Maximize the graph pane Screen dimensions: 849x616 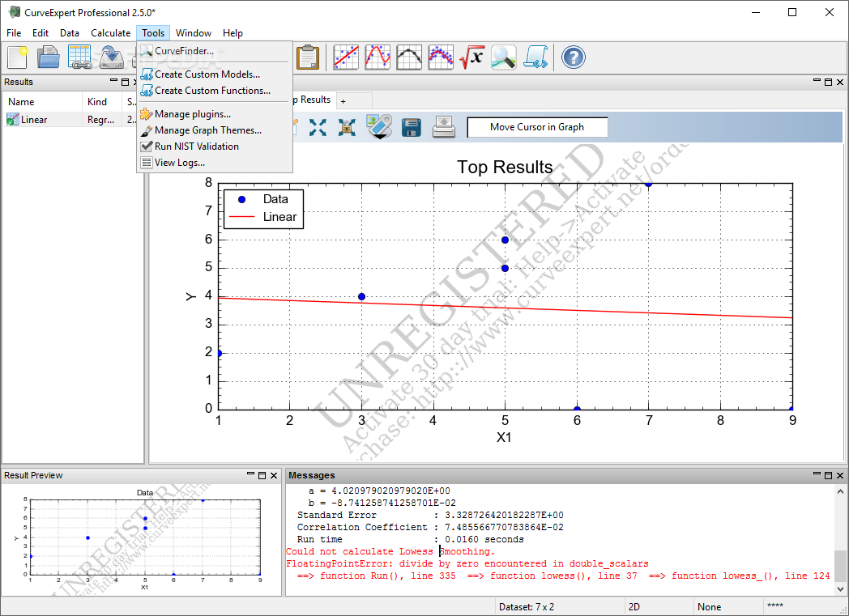point(829,83)
